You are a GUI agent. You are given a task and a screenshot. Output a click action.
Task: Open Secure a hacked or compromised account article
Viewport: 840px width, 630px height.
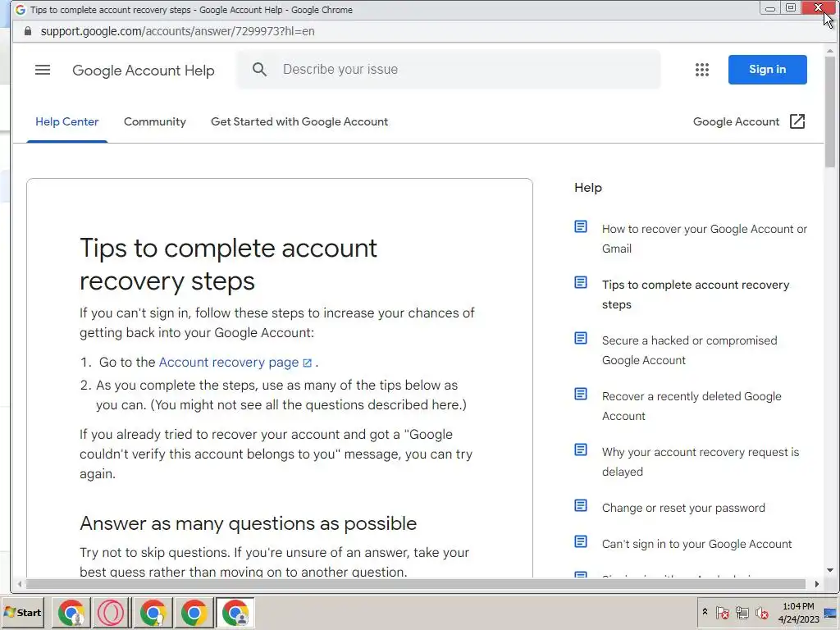[689, 350]
